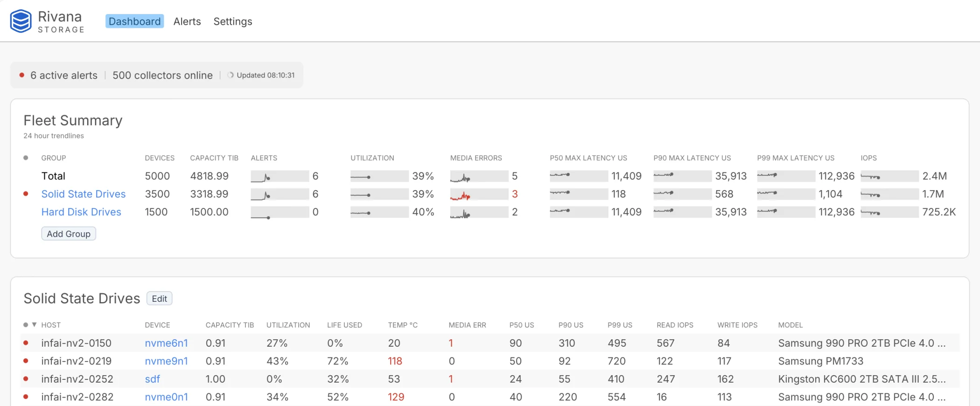This screenshot has width=980, height=406.
Task: Click the Solid State Drives red media errors sparkline
Action: (x=479, y=194)
